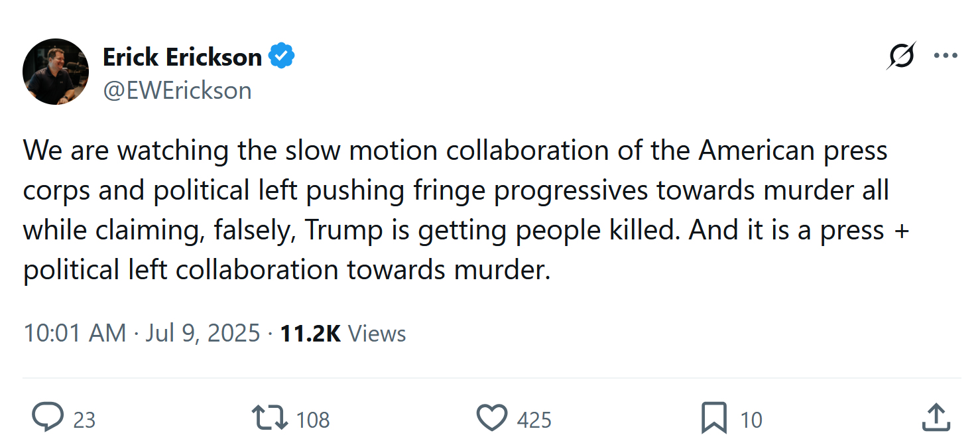Click the reply count of 23
This screenshot has height=447, width=980.
[84, 420]
